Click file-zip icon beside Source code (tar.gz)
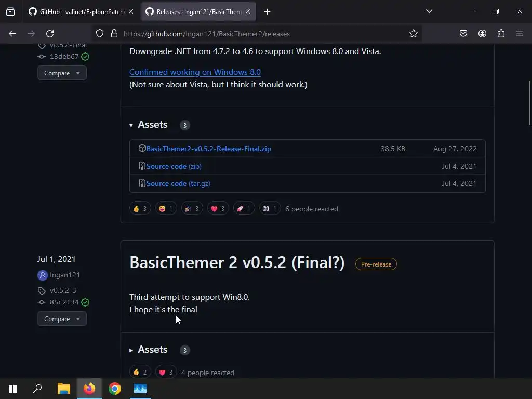This screenshot has width=532, height=399. (x=142, y=183)
